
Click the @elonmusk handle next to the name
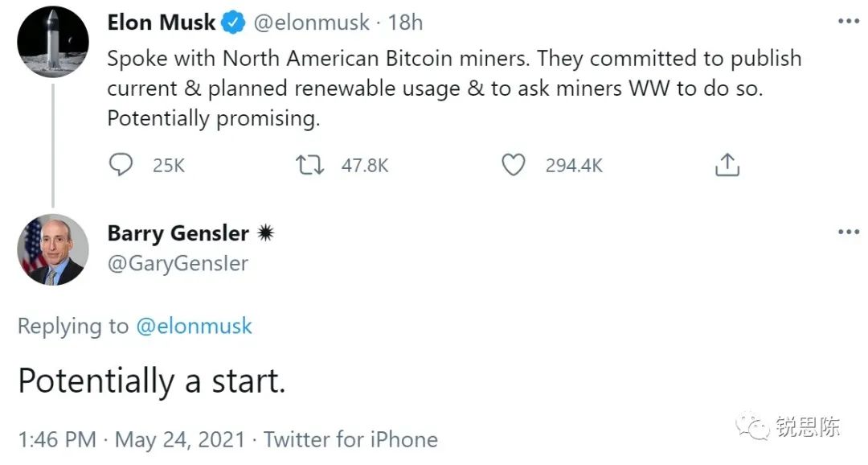coord(312,23)
